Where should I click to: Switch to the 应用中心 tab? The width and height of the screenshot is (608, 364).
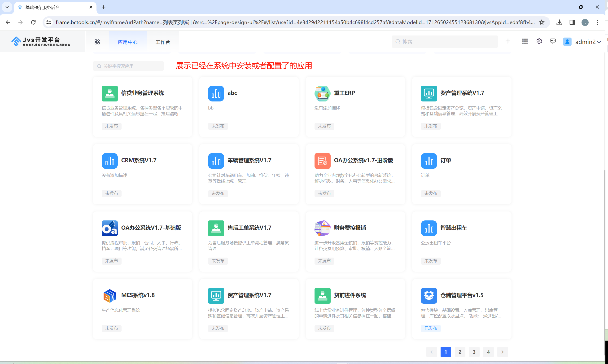click(128, 42)
